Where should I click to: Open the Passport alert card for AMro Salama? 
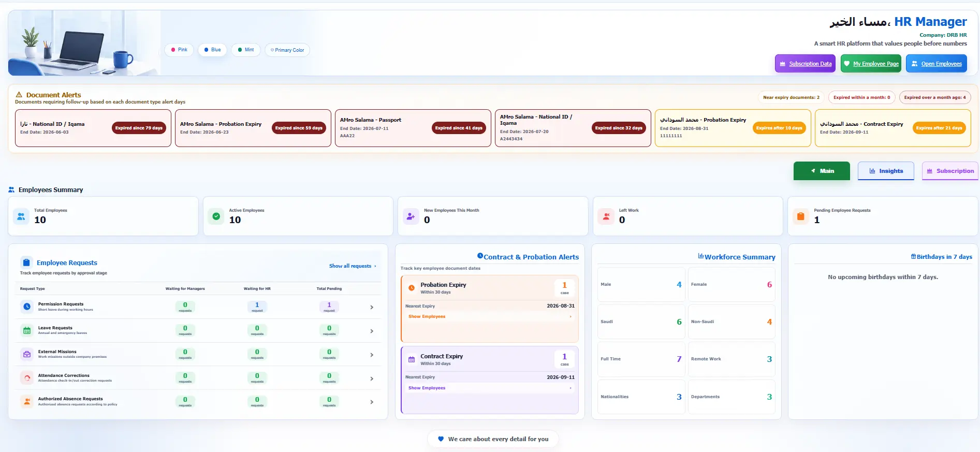click(413, 128)
